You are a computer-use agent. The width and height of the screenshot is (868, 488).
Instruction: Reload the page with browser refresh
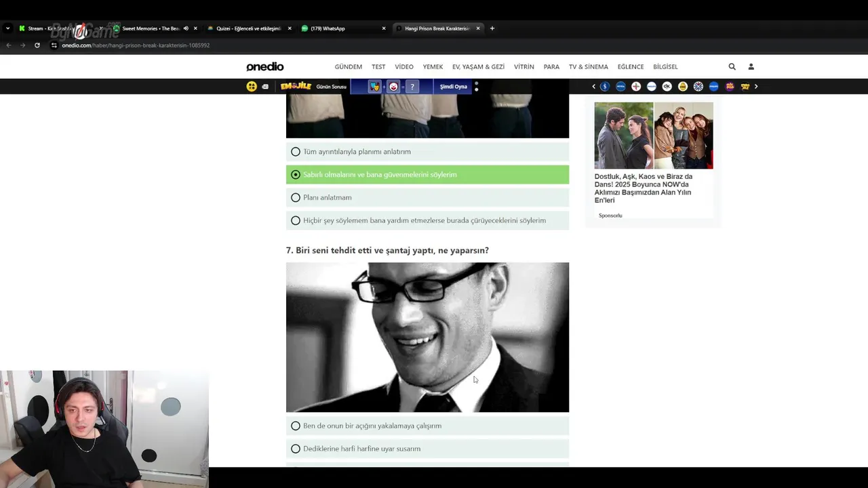[37, 45]
